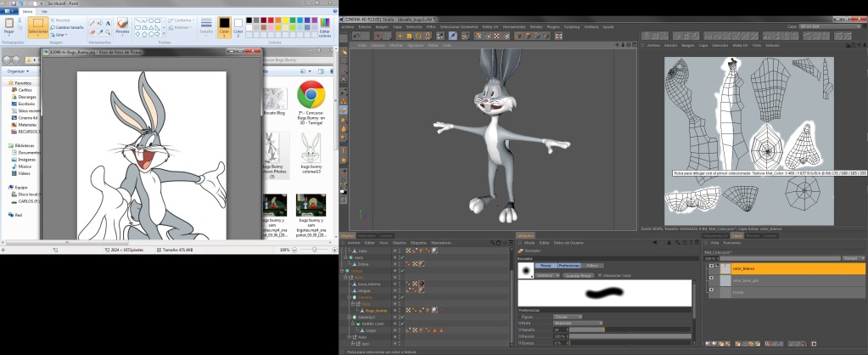Click Preferencias button in Borrador panel
868x355 pixels.
[x=569, y=266]
